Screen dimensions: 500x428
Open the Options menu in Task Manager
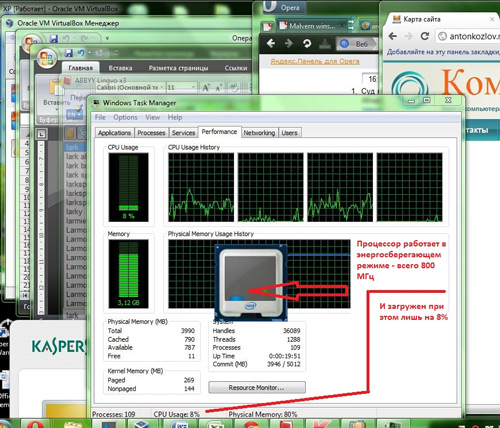pyautogui.click(x=125, y=117)
